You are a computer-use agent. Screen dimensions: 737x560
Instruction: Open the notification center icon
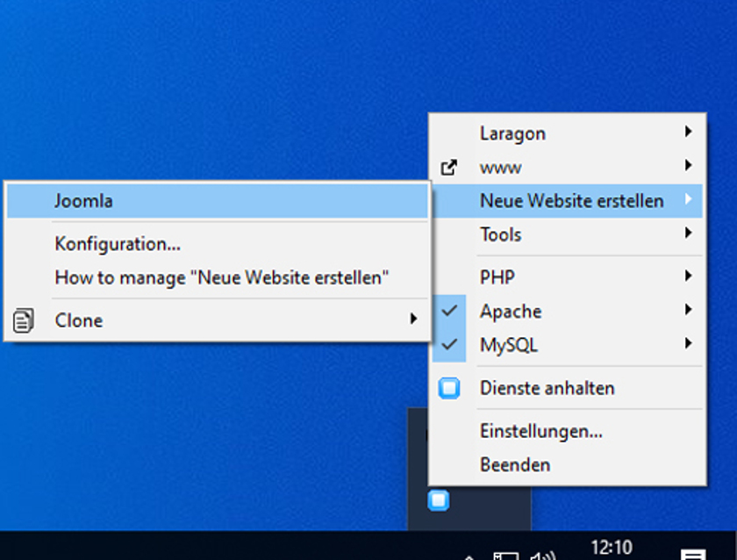click(x=693, y=555)
